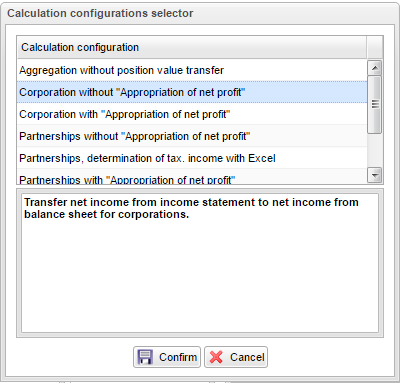
Task: Click the grip lines on the scrollbar thumb
Action: click(375, 104)
